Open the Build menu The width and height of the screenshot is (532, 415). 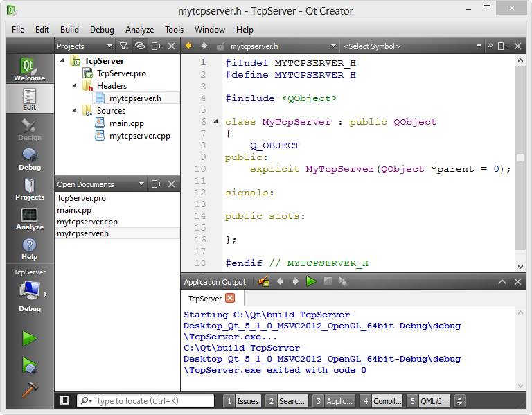(69, 30)
